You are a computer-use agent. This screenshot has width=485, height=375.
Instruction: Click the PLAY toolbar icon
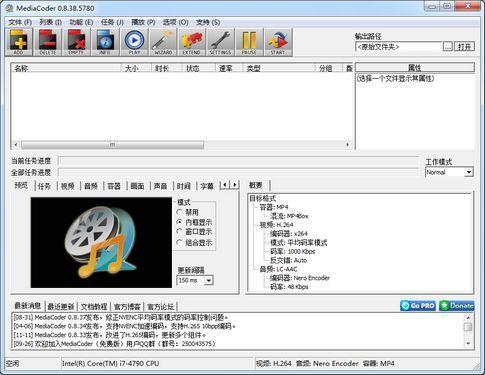[x=134, y=42]
